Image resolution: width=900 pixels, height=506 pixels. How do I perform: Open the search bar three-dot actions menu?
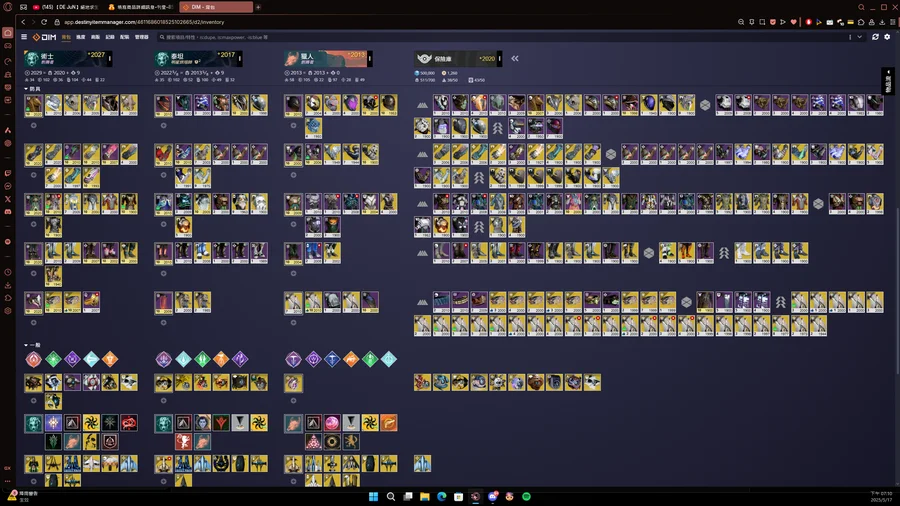click(x=850, y=37)
